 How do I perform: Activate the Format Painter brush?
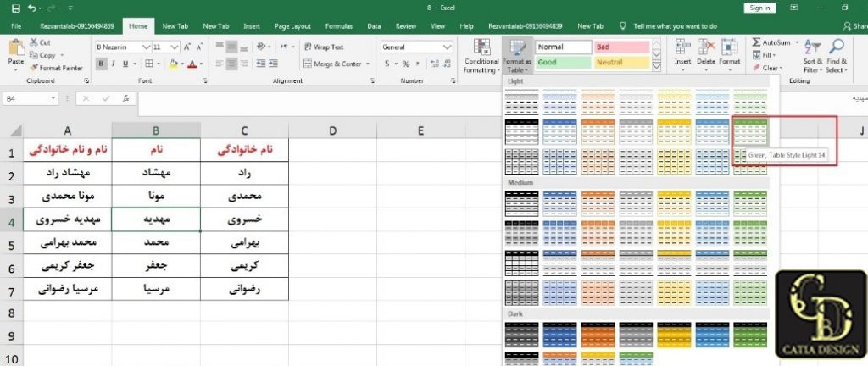click(56, 68)
